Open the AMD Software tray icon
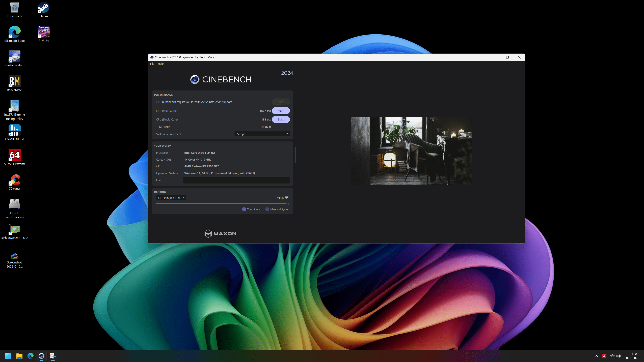 (x=604, y=356)
